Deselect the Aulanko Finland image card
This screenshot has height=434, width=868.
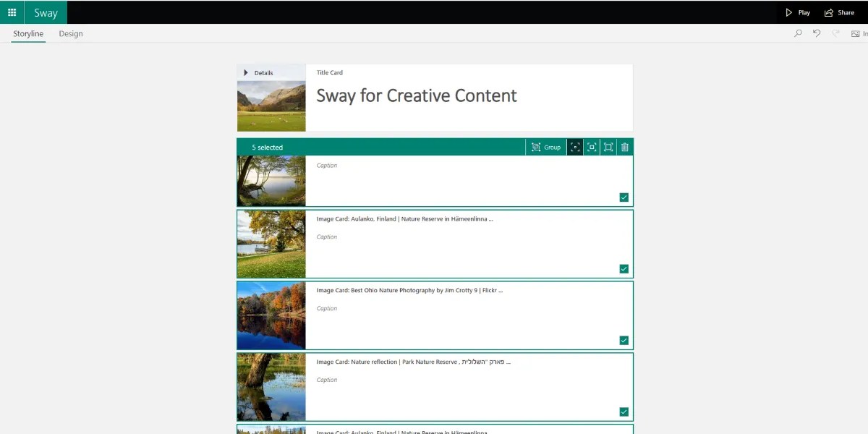tap(624, 268)
